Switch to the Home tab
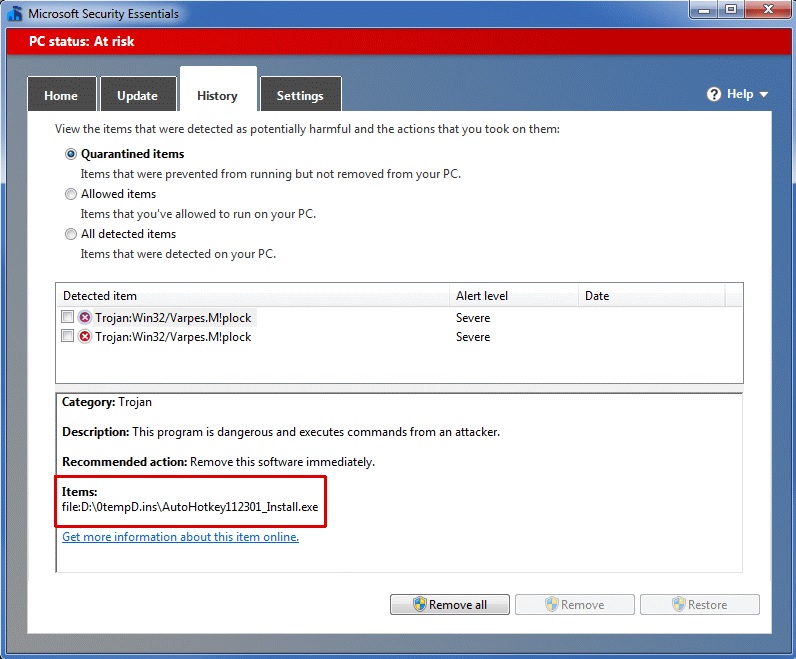The image size is (796, 659). pos(61,94)
